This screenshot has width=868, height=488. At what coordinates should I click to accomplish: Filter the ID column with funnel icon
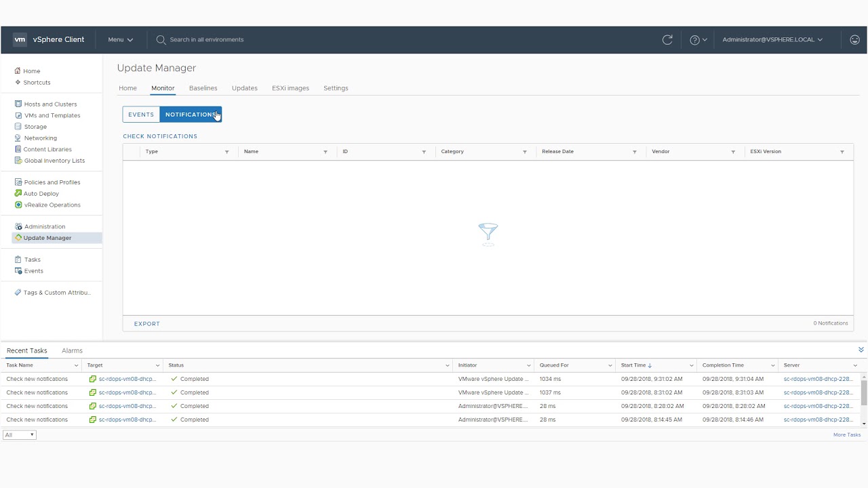[x=424, y=152]
